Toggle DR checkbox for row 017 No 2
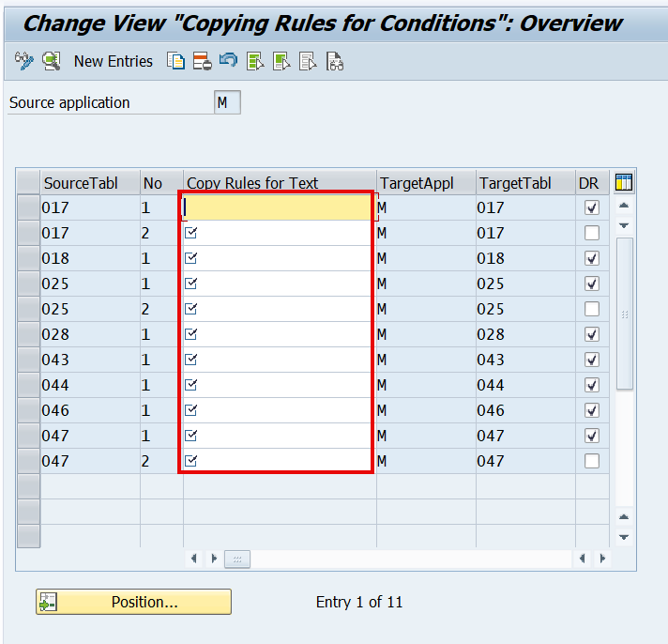 point(592,233)
